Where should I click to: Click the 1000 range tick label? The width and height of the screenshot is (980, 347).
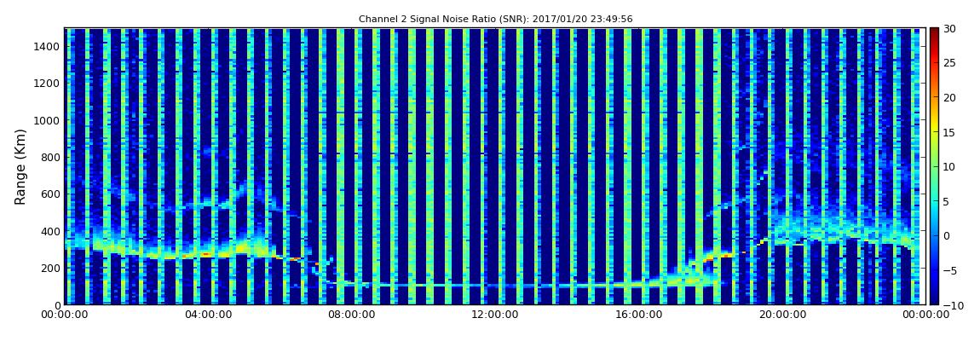pyautogui.click(x=48, y=120)
